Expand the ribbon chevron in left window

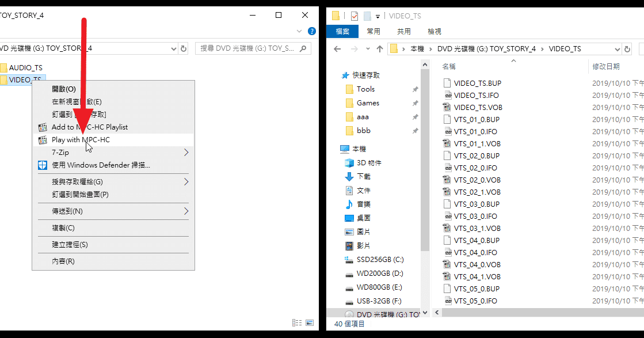[299, 31]
